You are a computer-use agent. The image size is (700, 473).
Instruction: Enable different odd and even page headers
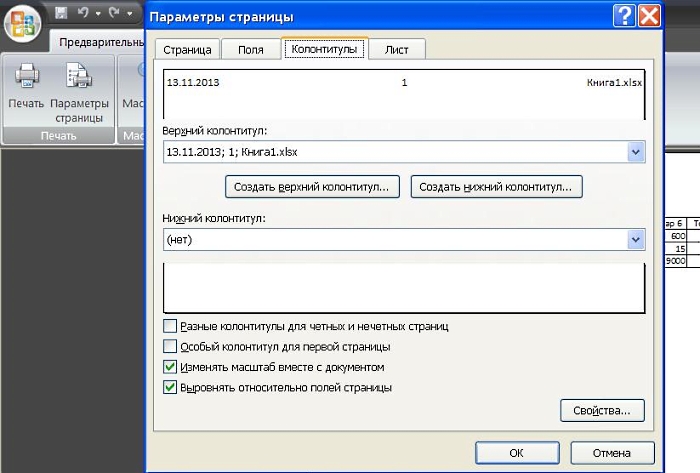coord(170,326)
